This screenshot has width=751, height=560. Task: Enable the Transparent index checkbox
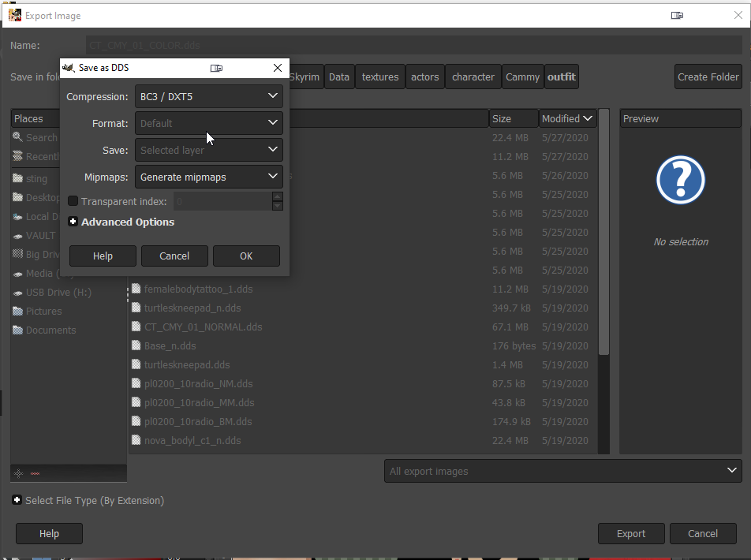point(73,201)
